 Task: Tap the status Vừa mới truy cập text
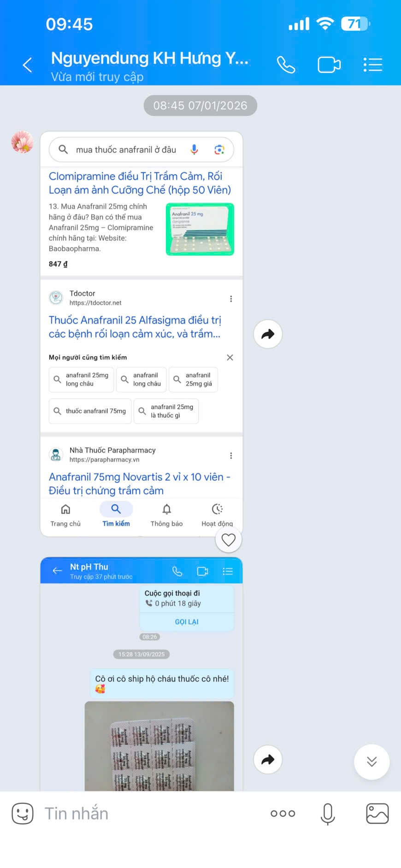97,77
